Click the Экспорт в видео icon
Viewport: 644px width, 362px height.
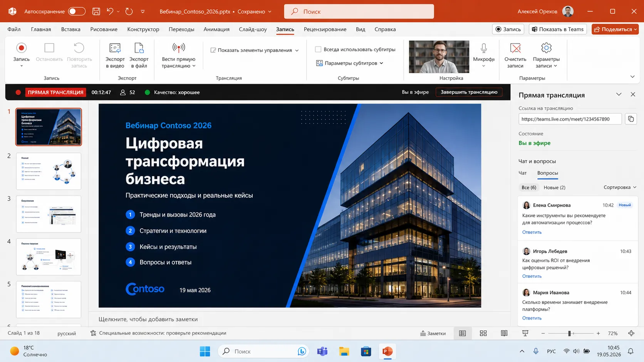click(x=115, y=48)
